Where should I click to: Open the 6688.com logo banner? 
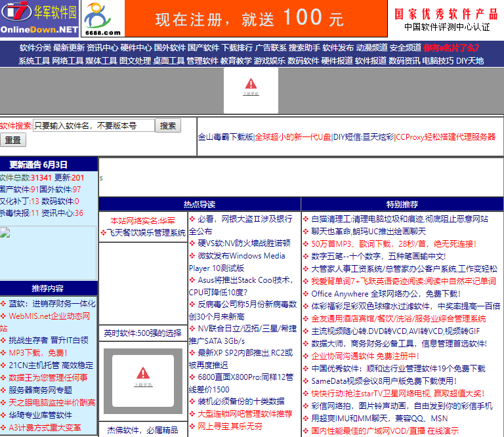click(102, 18)
